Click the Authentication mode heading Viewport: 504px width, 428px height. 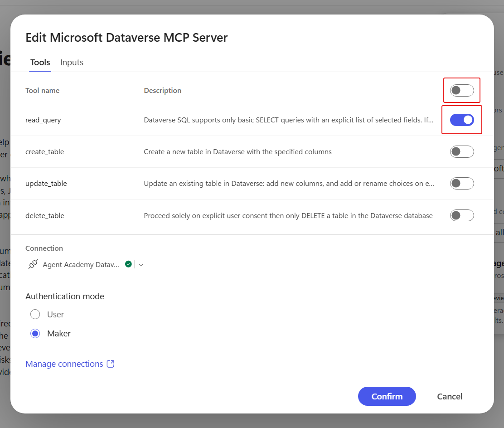coord(65,296)
